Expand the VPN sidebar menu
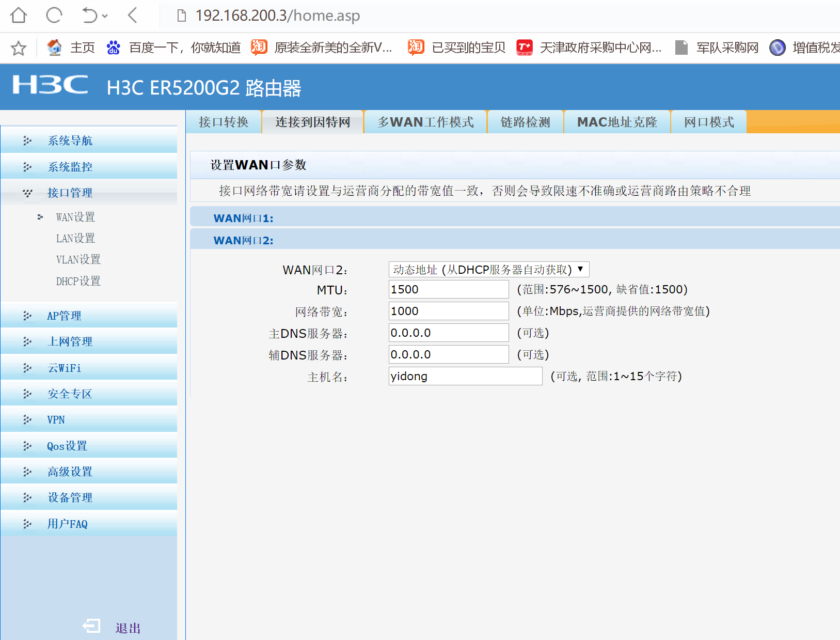Viewport: 840px width, 640px height. coord(89,419)
